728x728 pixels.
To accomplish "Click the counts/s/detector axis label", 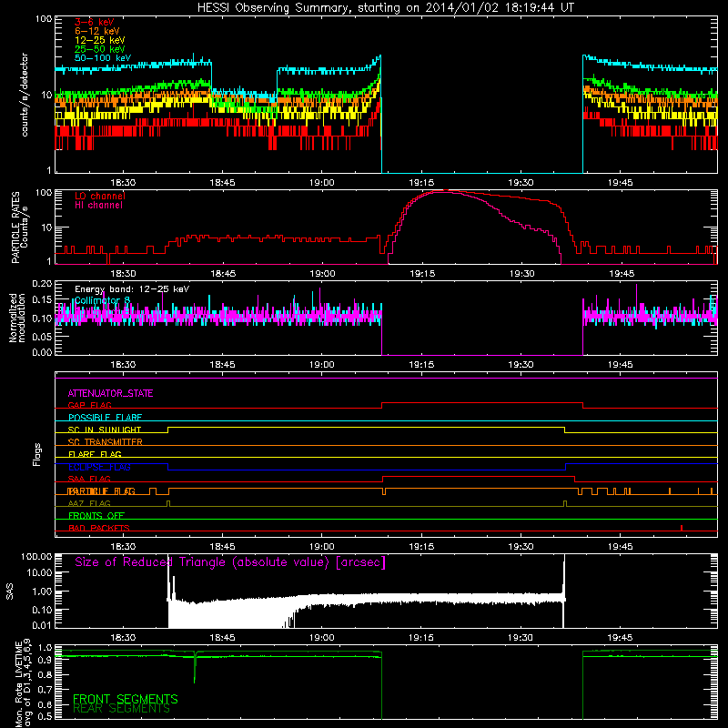I will click(x=25, y=95).
